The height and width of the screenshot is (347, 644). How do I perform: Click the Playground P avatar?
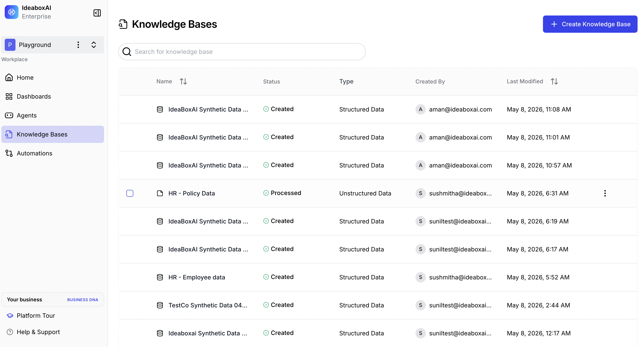coord(10,45)
